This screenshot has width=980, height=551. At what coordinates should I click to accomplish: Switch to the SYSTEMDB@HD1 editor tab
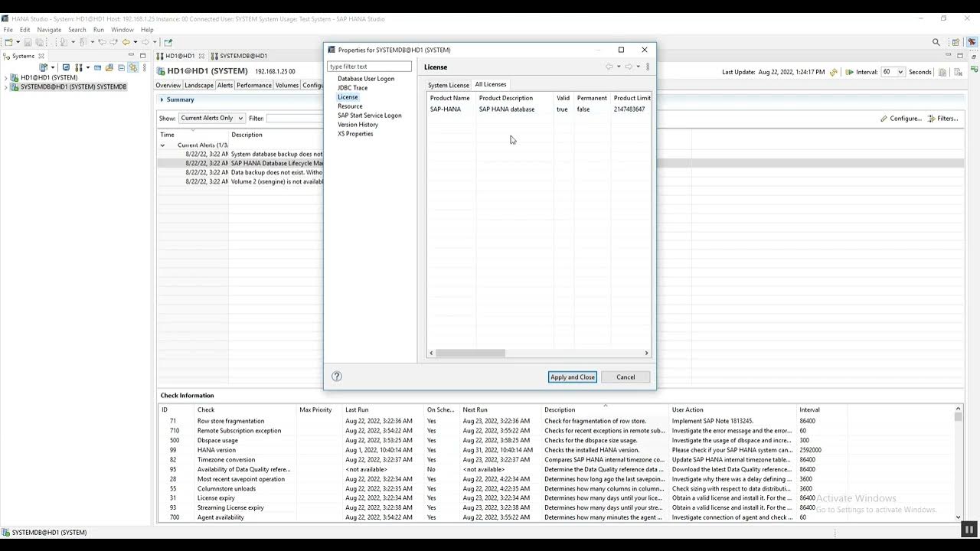(239, 56)
